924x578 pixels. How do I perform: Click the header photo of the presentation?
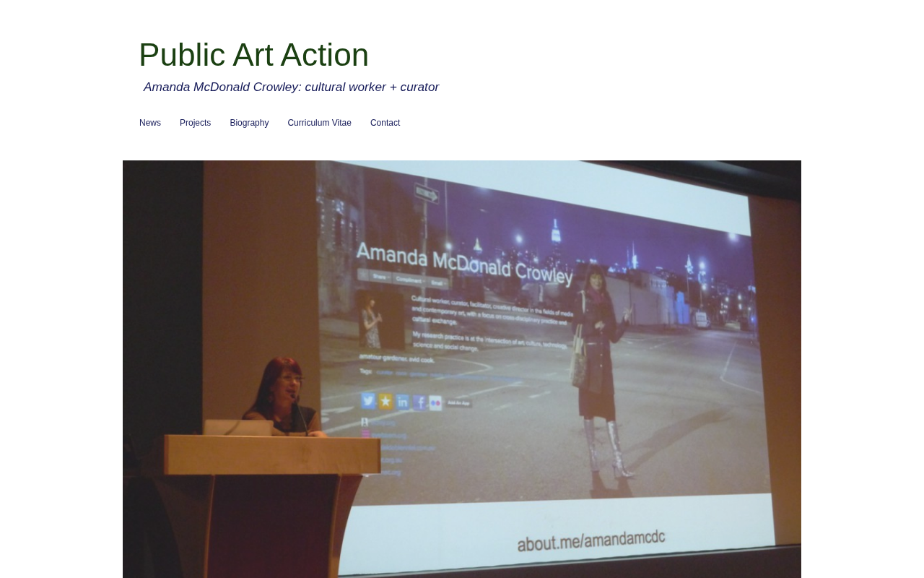pos(462,369)
